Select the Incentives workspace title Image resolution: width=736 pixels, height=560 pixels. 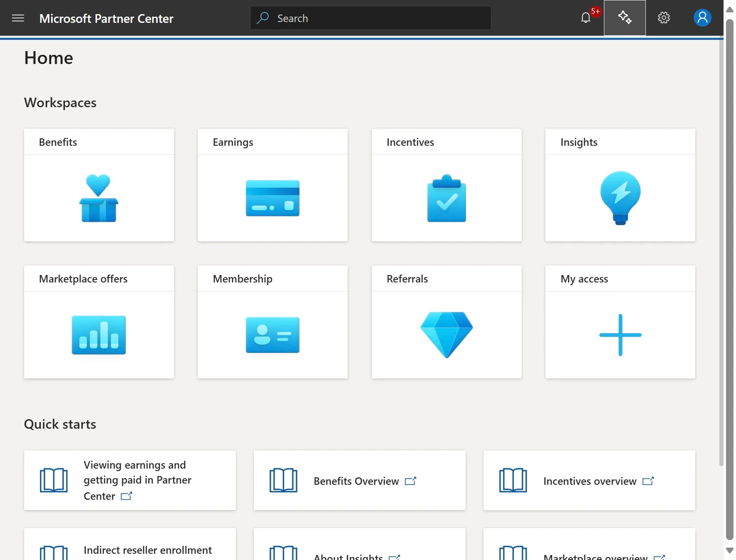tap(410, 142)
